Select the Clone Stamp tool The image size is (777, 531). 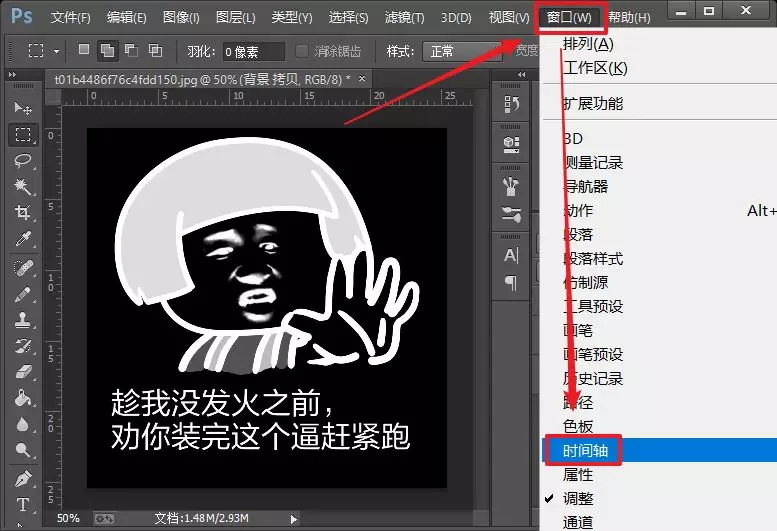[x=22, y=320]
